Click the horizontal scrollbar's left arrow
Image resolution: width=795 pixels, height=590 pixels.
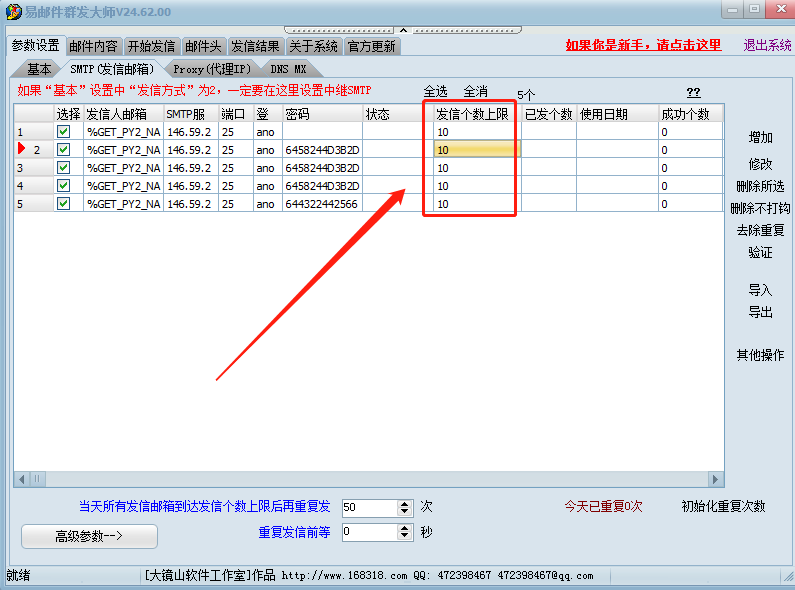click(x=21, y=480)
